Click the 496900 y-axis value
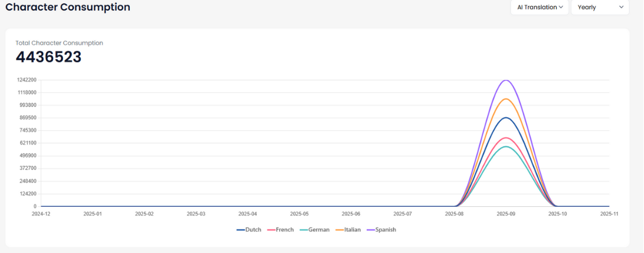This screenshot has height=253, width=644. coord(28,156)
